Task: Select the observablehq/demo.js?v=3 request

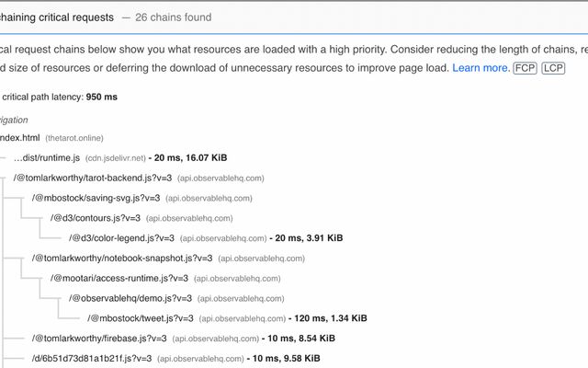Action: pyautogui.click(x=130, y=298)
